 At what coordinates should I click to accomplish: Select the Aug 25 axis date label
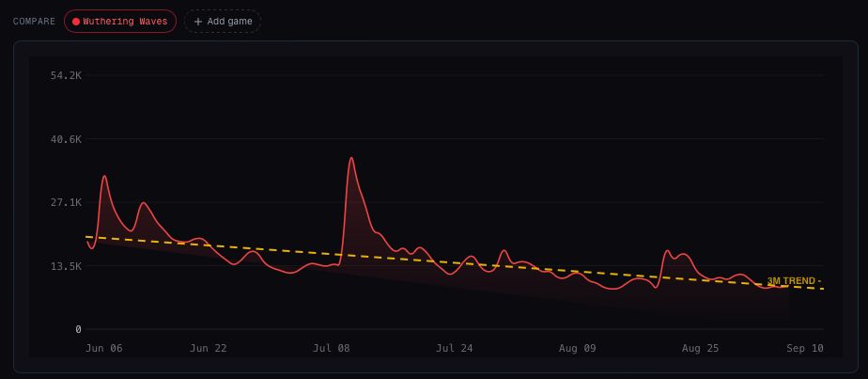coord(700,349)
